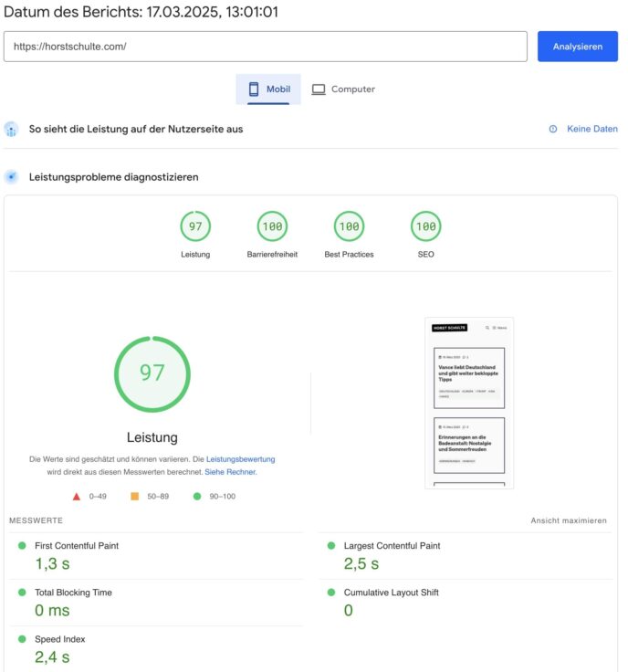The image size is (628, 672).
Task: Click green dot beside Total Blocking Time
Action: [x=22, y=593]
